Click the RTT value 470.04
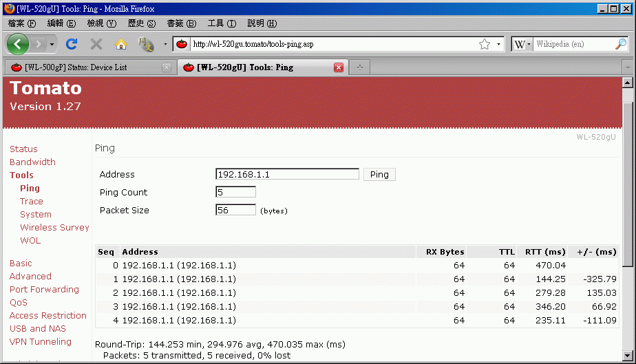Image resolution: width=636 pixels, height=364 pixels. pyautogui.click(x=551, y=266)
